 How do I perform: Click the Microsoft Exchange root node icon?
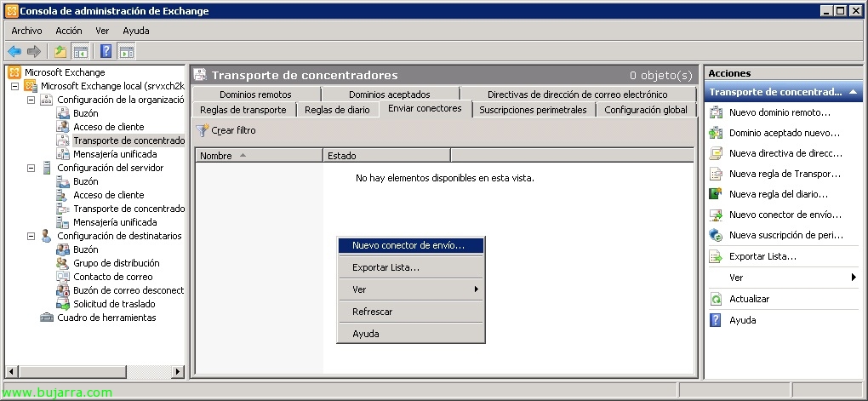pyautogui.click(x=14, y=72)
